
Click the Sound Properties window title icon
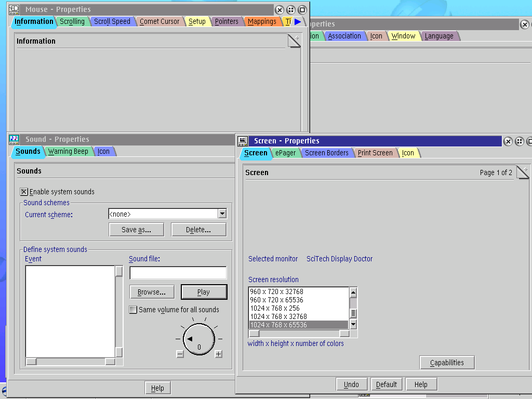[14, 139]
